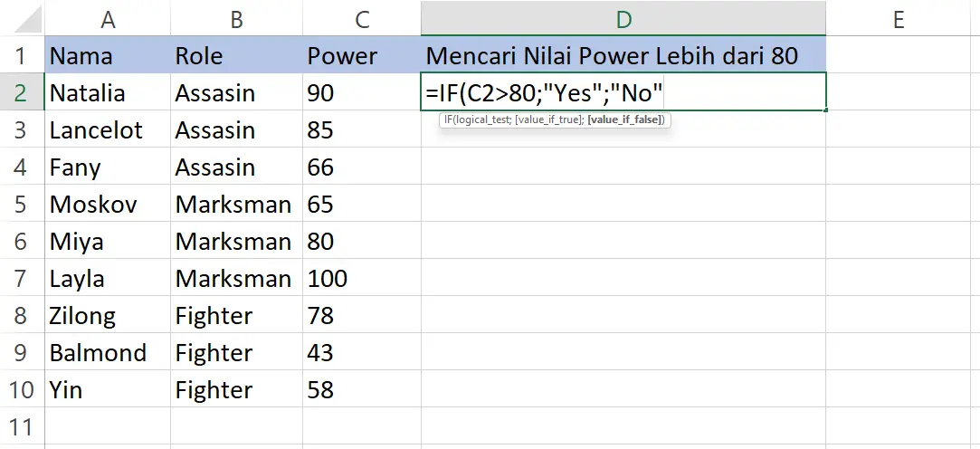The height and width of the screenshot is (449, 980).
Task: Select column A header
Action: pyautogui.click(x=108, y=19)
